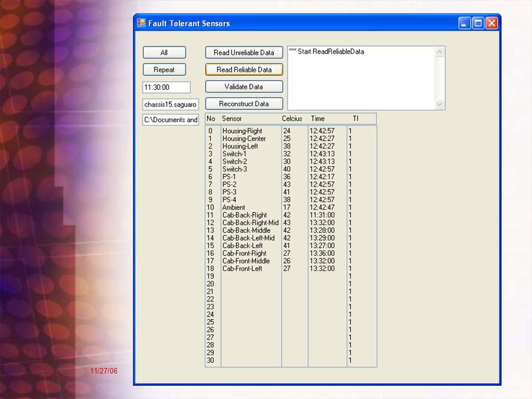
Task: Select the Switch-3 sensor entry
Action: (234, 170)
